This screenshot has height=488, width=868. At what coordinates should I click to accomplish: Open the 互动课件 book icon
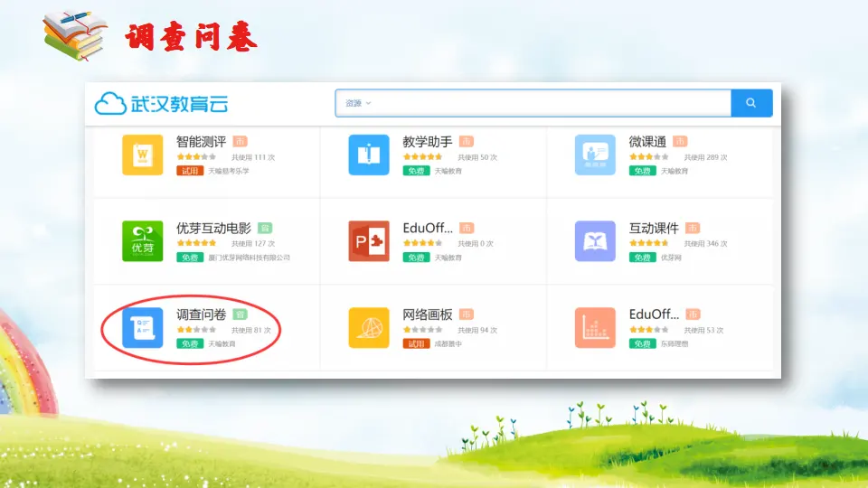click(x=595, y=241)
